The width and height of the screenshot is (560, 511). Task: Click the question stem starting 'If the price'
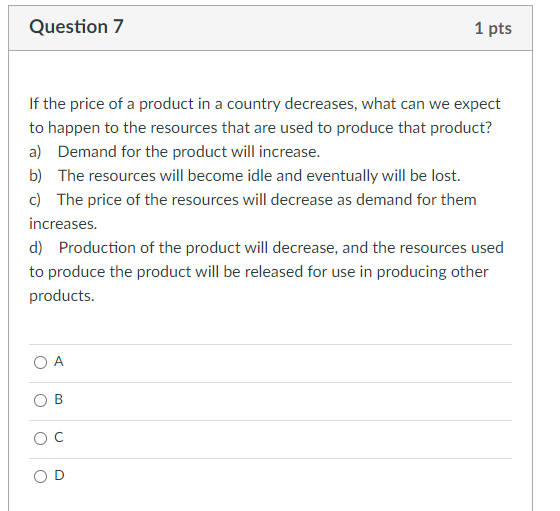(x=265, y=116)
